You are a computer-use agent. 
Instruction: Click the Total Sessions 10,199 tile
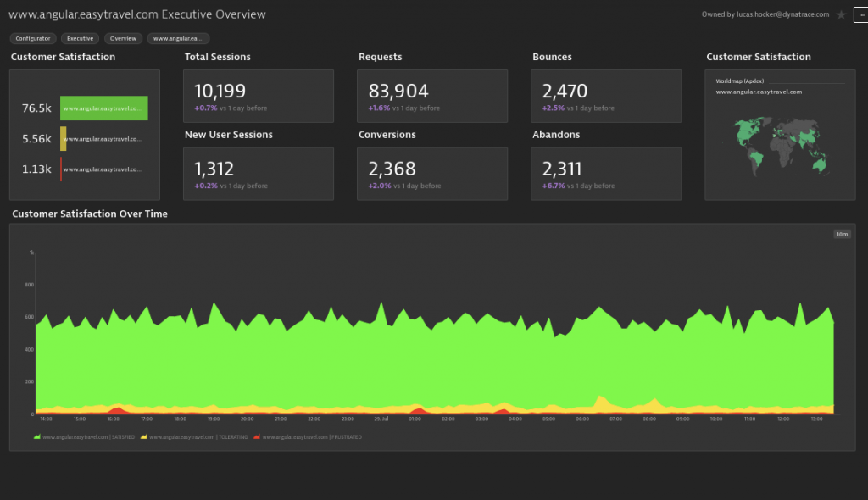point(259,95)
